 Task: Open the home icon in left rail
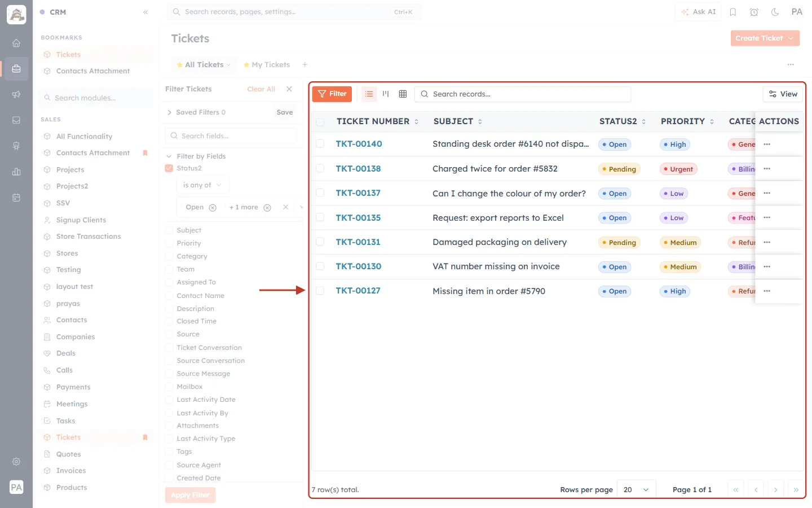point(16,43)
